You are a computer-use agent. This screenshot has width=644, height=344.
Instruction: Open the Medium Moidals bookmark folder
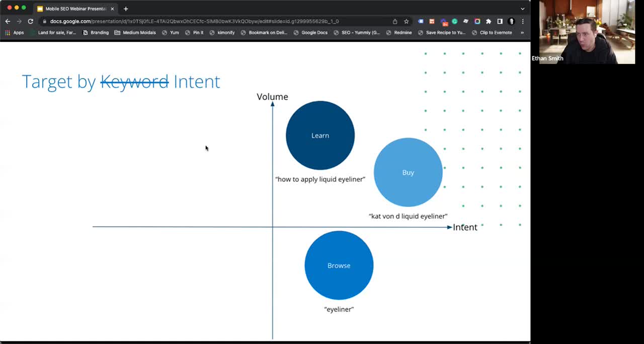[135, 33]
